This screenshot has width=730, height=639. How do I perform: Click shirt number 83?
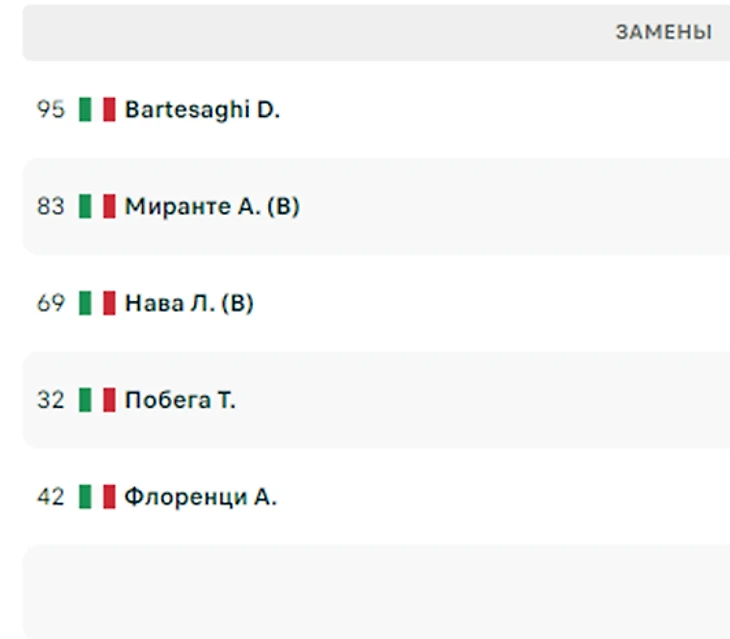coord(50,207)
